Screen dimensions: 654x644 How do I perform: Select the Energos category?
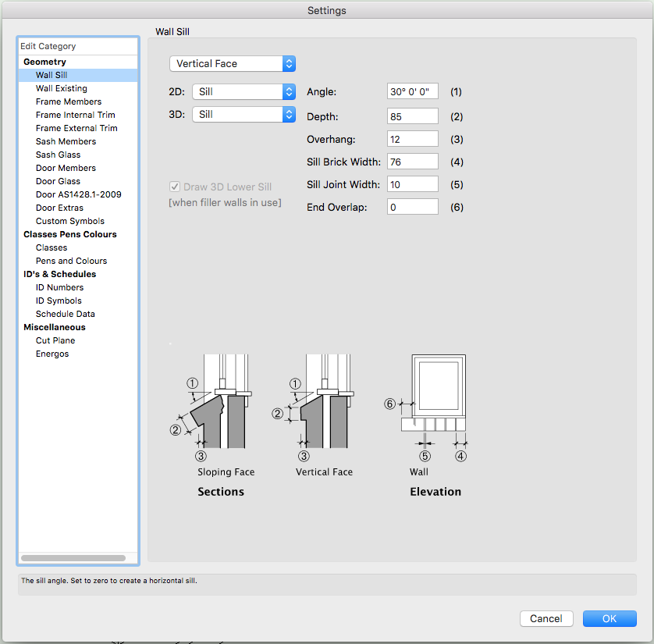52,353
